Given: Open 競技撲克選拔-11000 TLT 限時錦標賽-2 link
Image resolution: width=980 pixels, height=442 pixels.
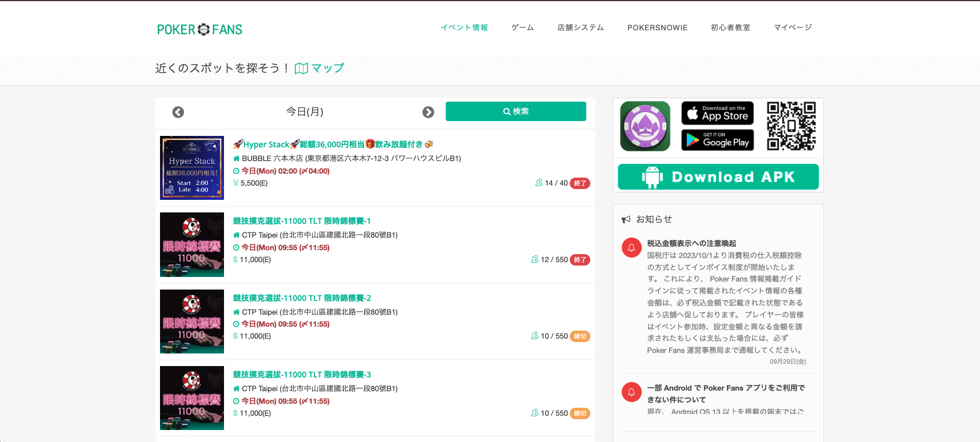Looking at the screenshot, I should [x=302, y=298].
